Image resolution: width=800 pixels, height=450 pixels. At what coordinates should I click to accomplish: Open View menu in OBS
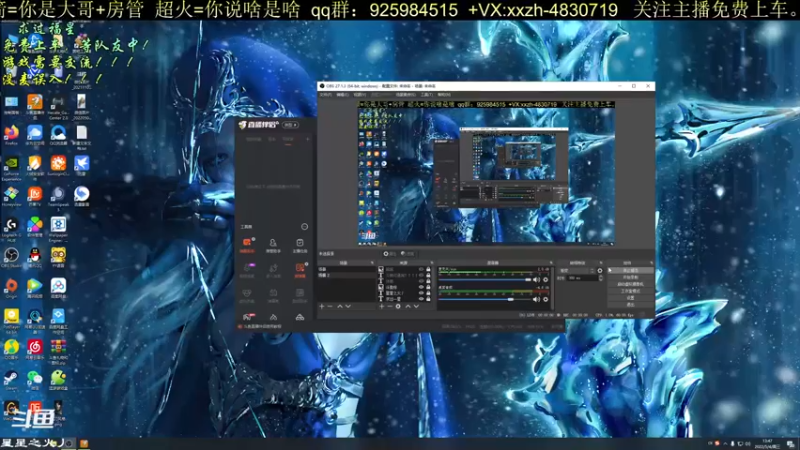[360, 95]
